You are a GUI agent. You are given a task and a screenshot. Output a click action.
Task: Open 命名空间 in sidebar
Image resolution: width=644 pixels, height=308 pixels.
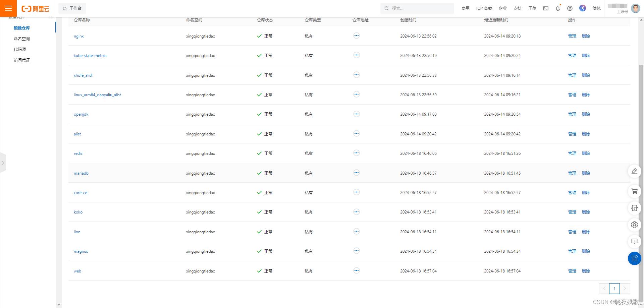tap(22, 39)
